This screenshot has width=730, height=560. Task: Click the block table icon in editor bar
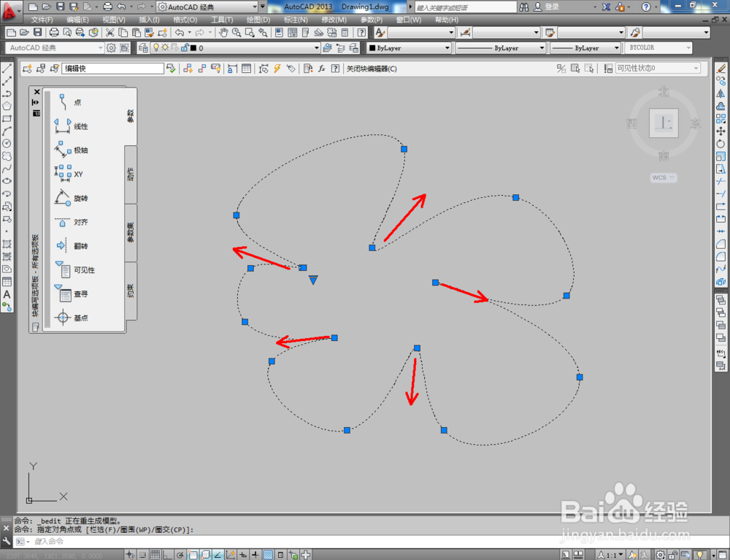246,69
